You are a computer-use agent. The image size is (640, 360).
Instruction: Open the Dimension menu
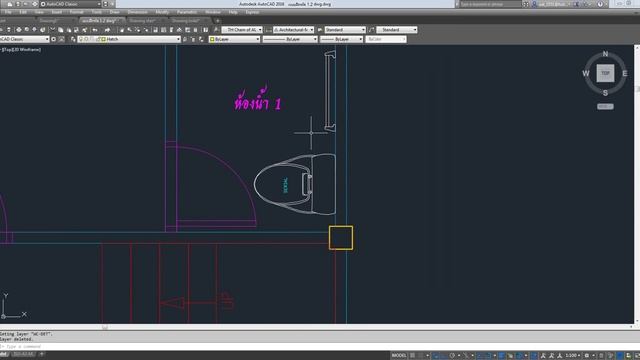pyautogui.click(x=138, y=12)
